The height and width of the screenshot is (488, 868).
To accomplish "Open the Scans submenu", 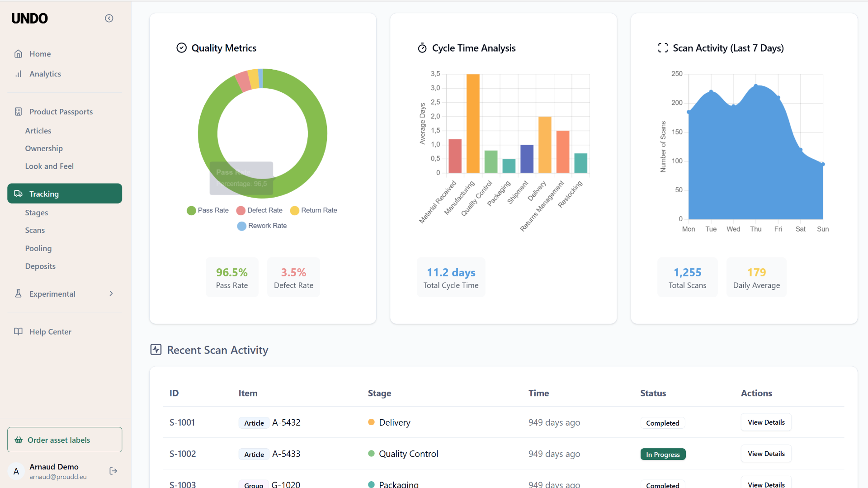I will pyautogui.click(x=35, y=230).
